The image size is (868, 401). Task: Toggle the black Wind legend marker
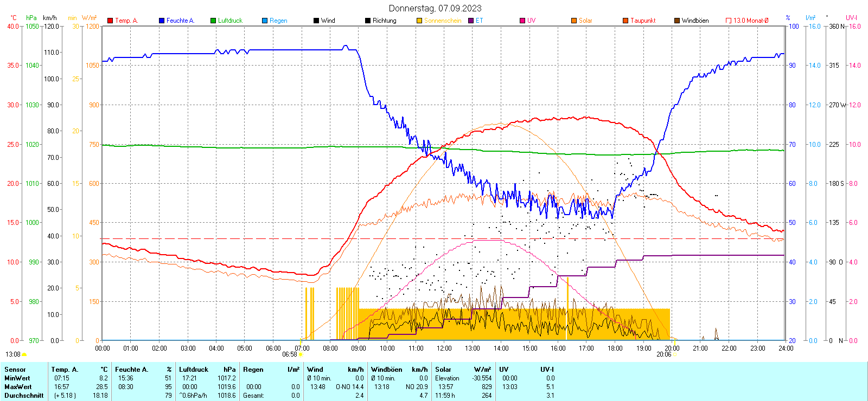[316, 21]
